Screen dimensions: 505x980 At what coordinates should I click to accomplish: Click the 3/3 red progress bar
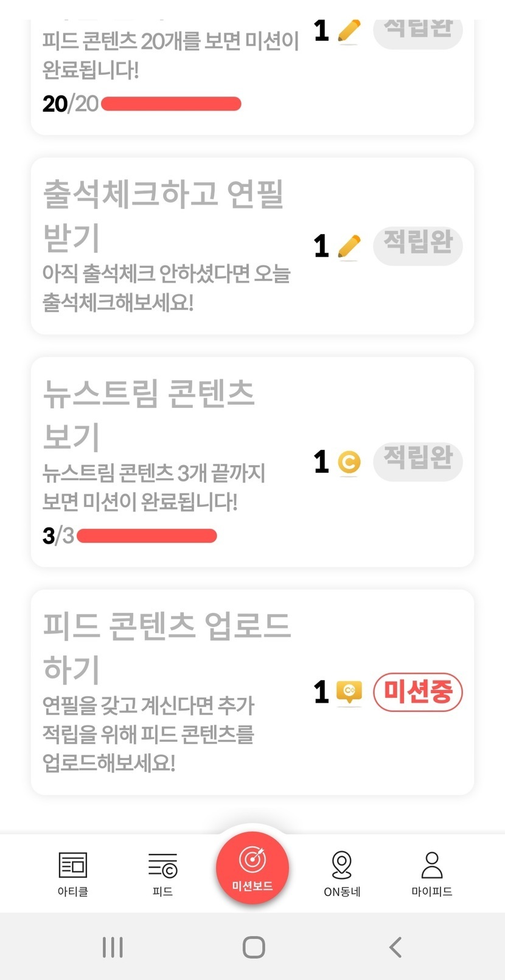coord(147,536)
